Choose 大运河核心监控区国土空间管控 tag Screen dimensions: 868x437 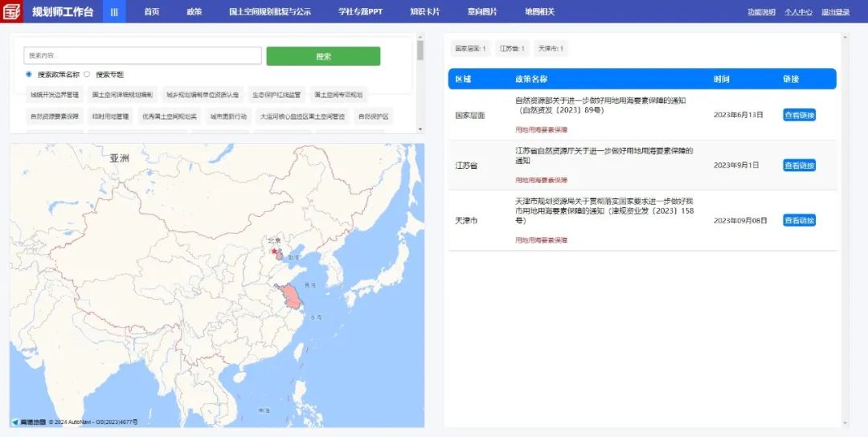click(x=303, y=116)
